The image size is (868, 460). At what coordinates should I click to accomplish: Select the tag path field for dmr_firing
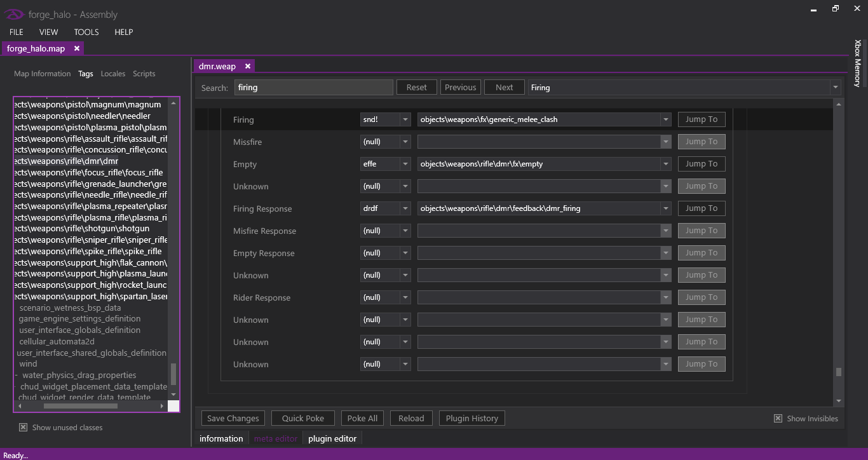(539, 208)
